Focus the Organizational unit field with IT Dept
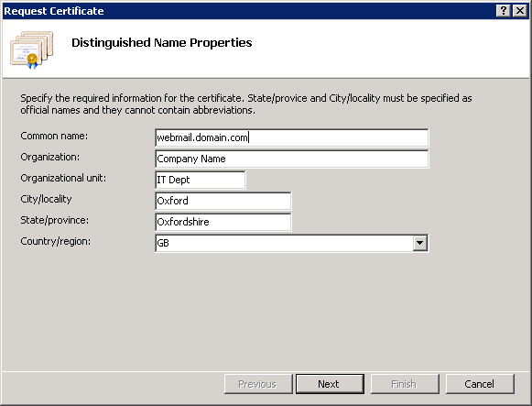 click(201, 180)
